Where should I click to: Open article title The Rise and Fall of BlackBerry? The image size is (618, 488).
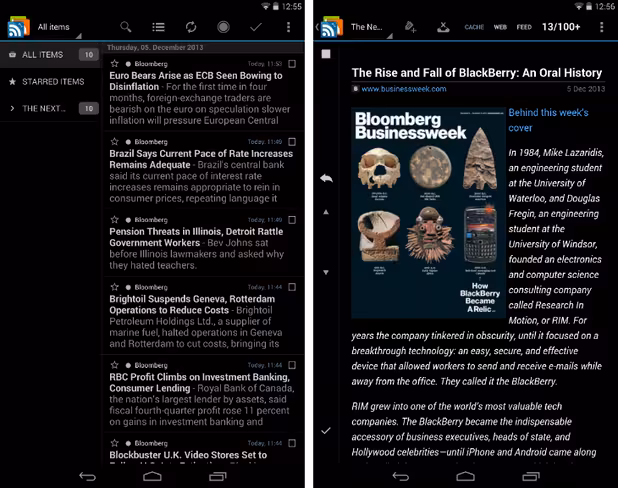(477, 73)
